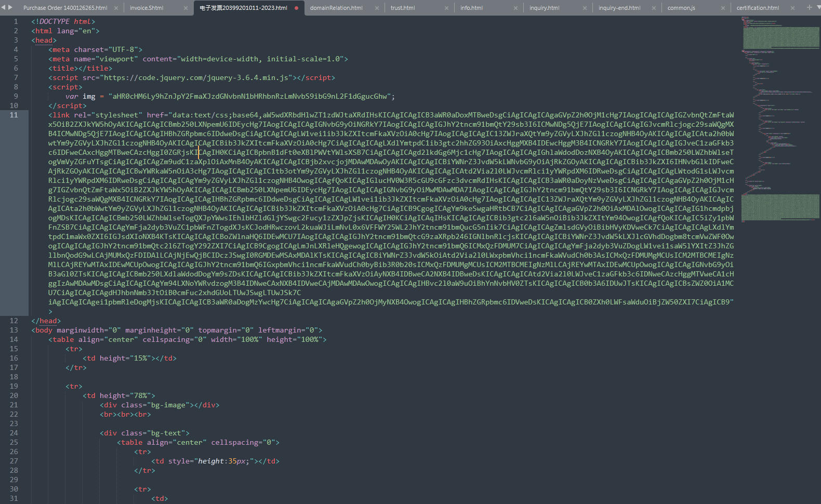
Task: Click the empty '<title></title>' tag
Action: pyautogui.click(x=81, y=68)
